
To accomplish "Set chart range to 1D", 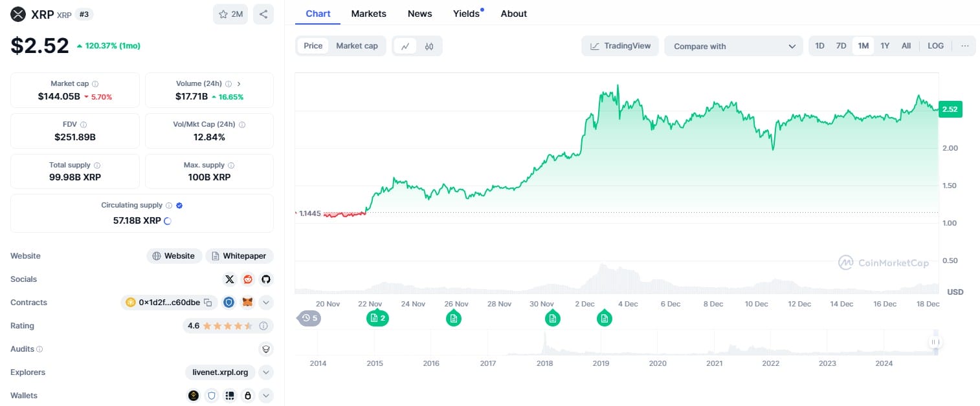I will pos(819,46).
